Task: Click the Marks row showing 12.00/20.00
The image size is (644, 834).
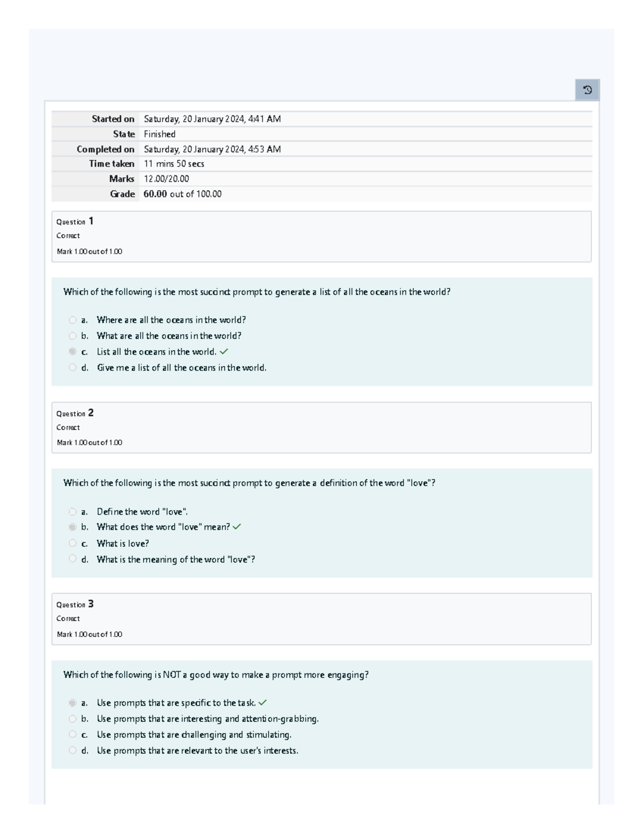Action: [x=165, y=179]
